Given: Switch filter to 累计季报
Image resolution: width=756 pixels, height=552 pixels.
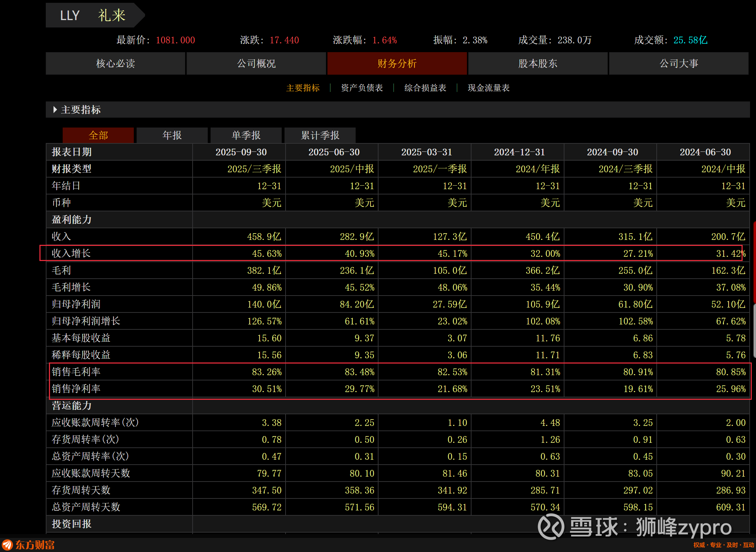Looking at the screenshot, I should [x=320, y=135].
